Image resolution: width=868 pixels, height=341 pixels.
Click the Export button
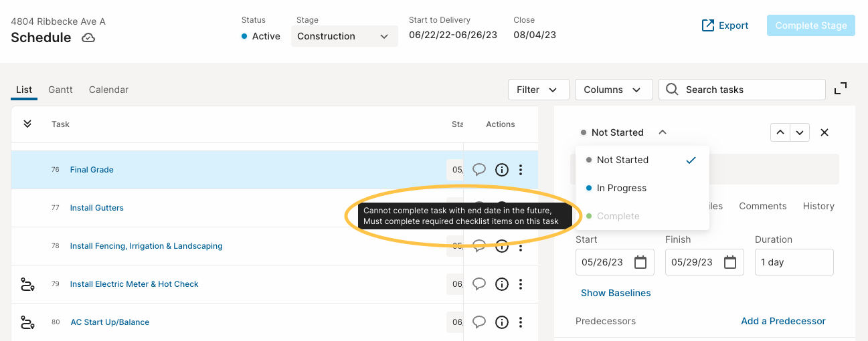[x=725, y=25]
